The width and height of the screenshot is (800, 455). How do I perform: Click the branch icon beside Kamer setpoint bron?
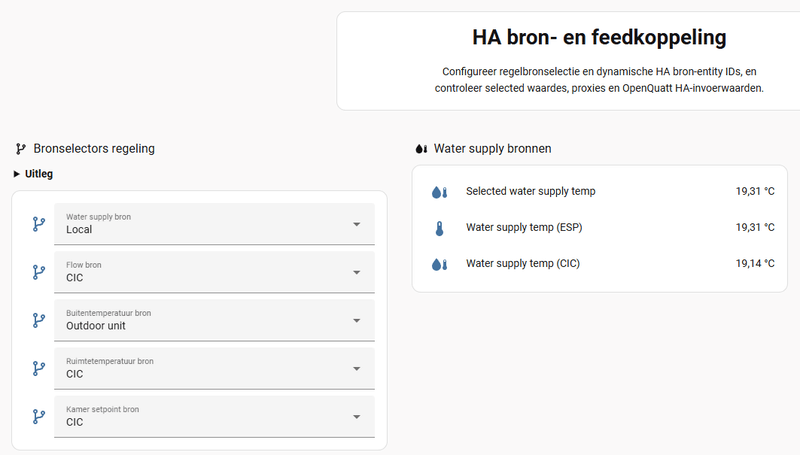click(39, 416)
